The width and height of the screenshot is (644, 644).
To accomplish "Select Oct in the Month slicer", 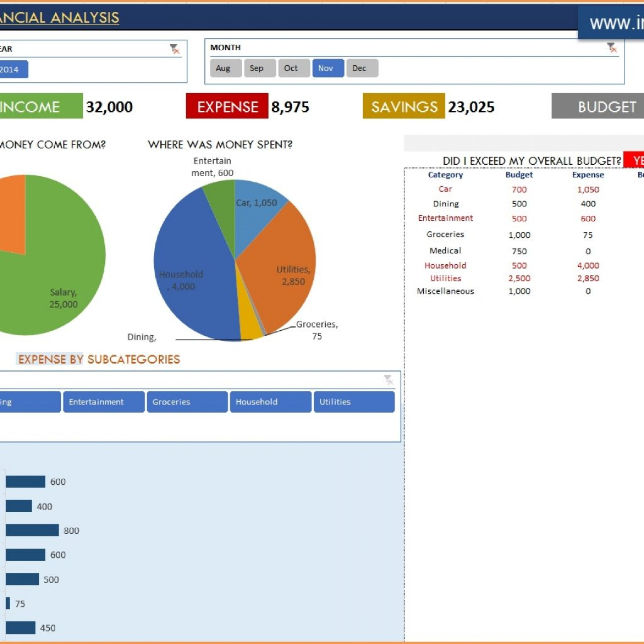I will (x=294, y=68).
